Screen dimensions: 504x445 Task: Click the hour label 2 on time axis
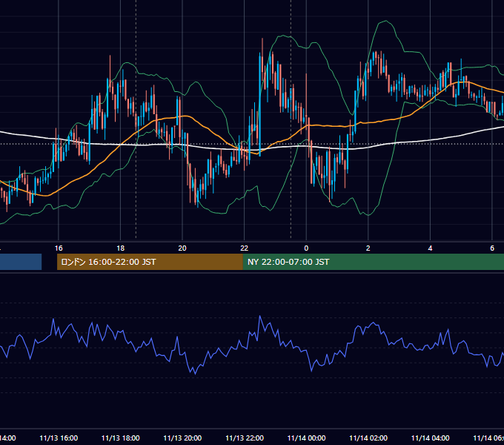(x=368, y=248)
